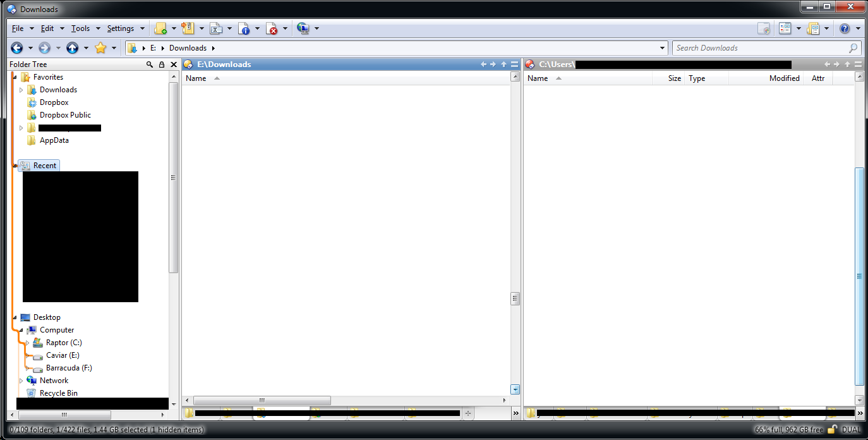
Task: Navigate up with the Up arrow button
Action: coord(73,48)
